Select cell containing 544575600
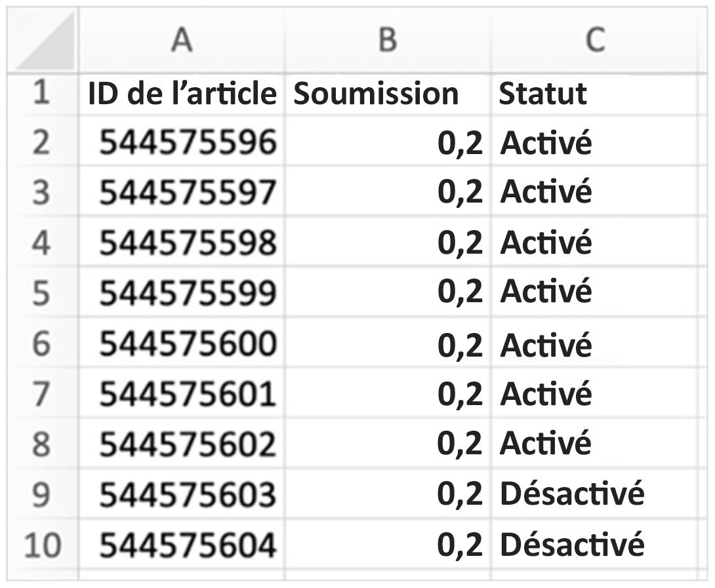This screenshot has width=715, height=588. (x=187, y=343)
